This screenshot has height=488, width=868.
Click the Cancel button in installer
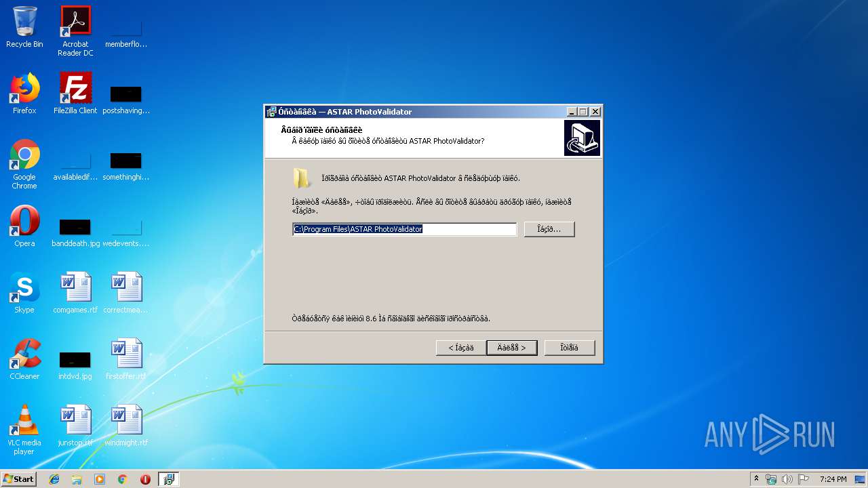pos(570,348)
